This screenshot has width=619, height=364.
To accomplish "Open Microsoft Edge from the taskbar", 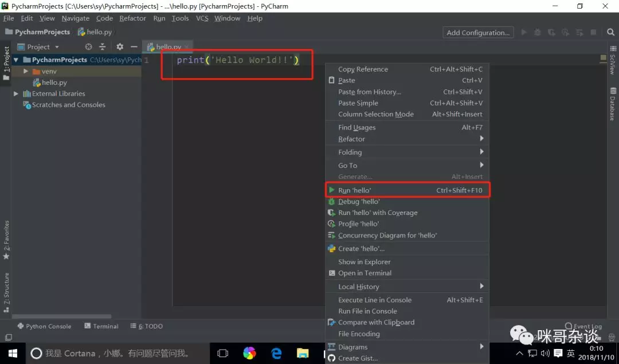I will tap(276, 353).
